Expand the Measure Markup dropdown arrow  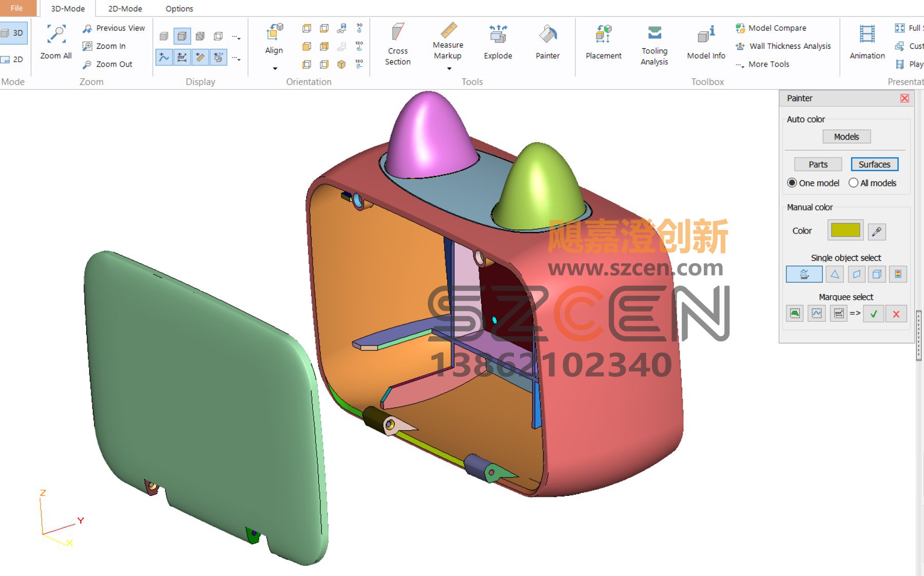coord(449,69)
